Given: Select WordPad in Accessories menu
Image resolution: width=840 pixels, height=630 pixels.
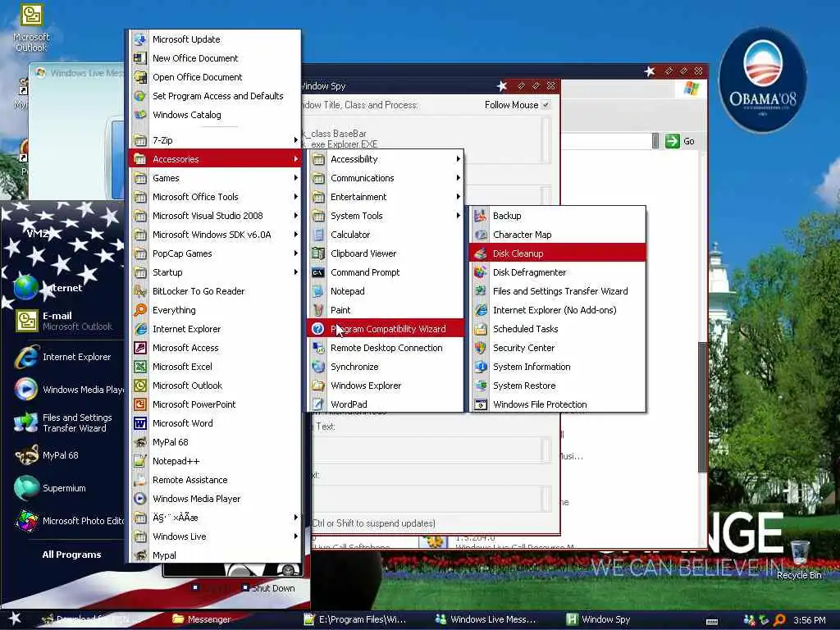Looking at the screenshot, I should (x=386, y=404).
